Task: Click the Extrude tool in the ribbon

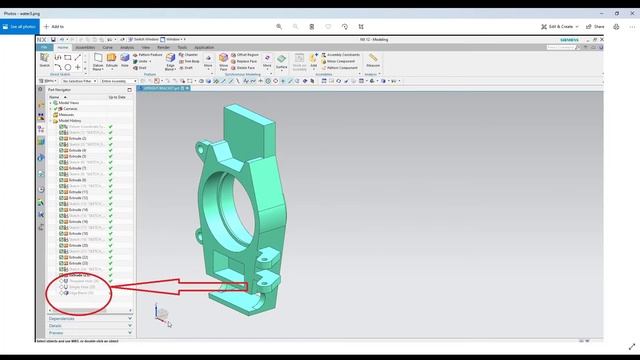Action: pyautogui.click(x=111, y=60)
